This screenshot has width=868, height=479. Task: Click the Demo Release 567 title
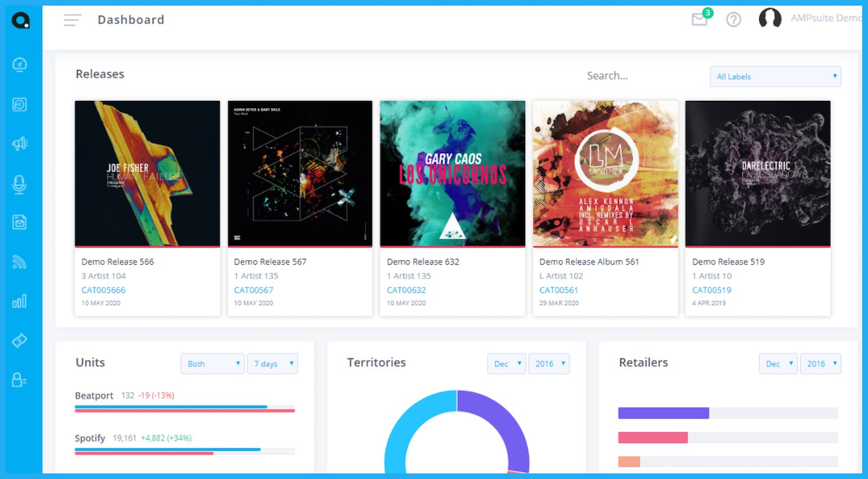[x=270, y=262]
